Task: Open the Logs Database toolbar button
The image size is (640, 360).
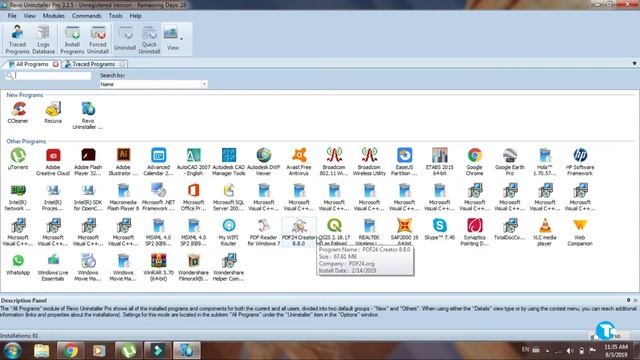Action: [43, 40]
